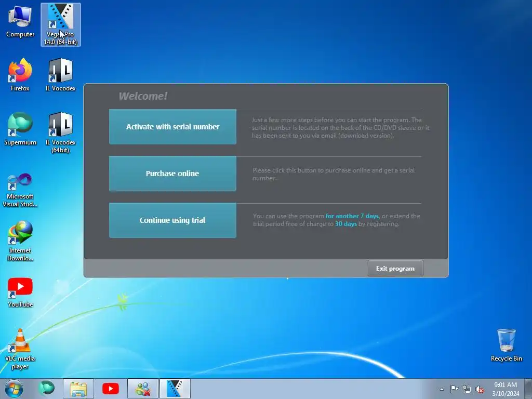Launch Supermium from the taskbar

[46, 389]
